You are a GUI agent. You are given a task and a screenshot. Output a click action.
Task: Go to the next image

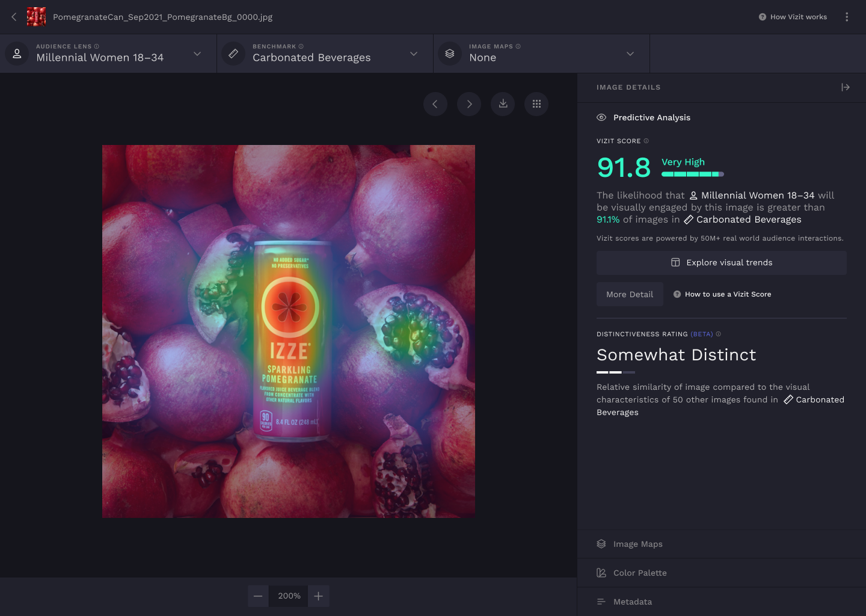pyautogui.click(x=469, y=104)
